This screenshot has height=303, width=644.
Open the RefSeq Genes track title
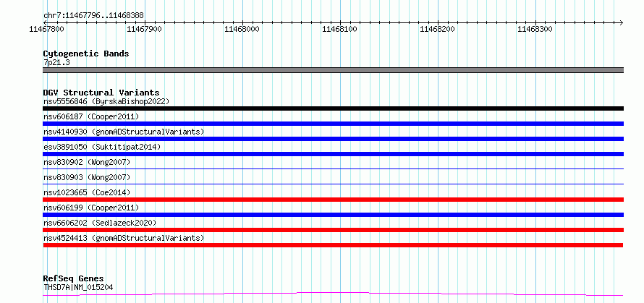[x=74, y=279]
